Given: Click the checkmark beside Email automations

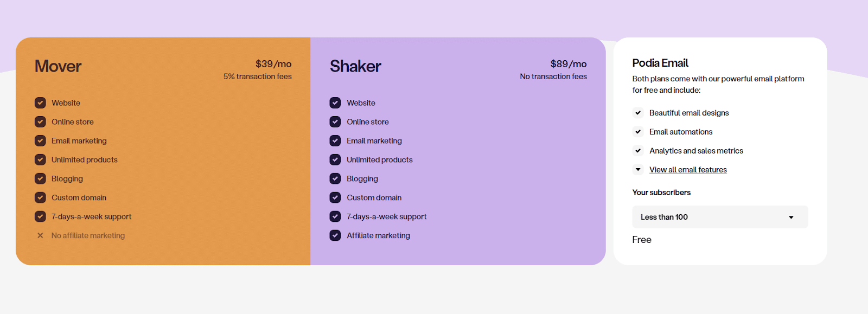Looking at the screenshot, I should tap(638, 132).
